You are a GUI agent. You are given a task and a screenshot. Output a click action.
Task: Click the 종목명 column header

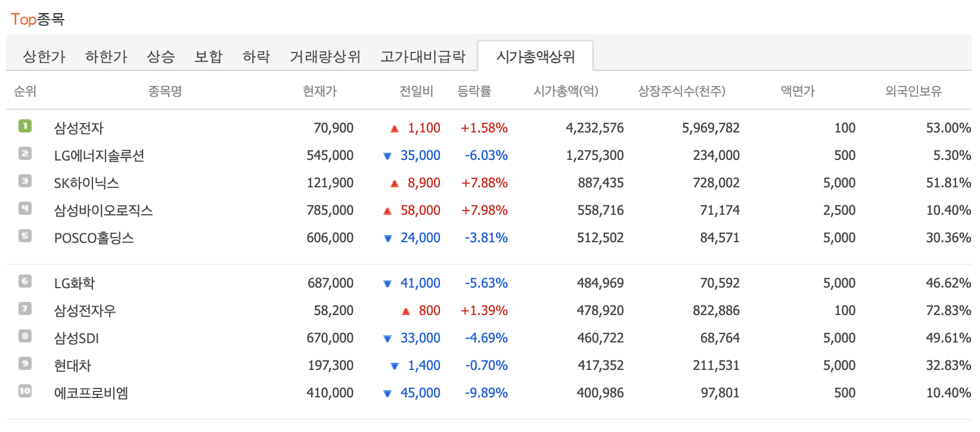tap(165, 91)
